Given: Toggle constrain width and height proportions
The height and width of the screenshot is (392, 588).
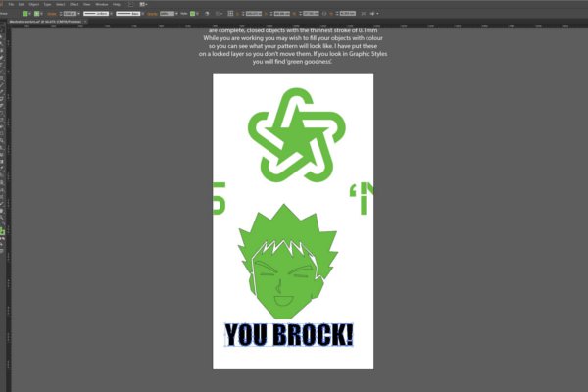Looking at the screenshot, I should click(324, 14).
